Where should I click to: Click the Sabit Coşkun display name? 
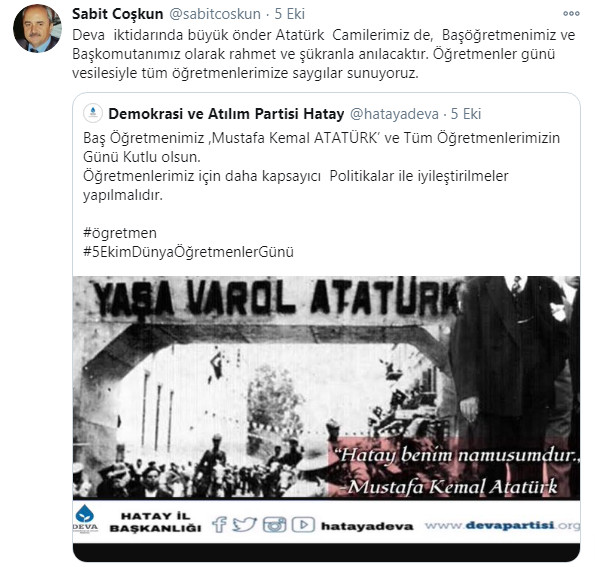(118, 14)
